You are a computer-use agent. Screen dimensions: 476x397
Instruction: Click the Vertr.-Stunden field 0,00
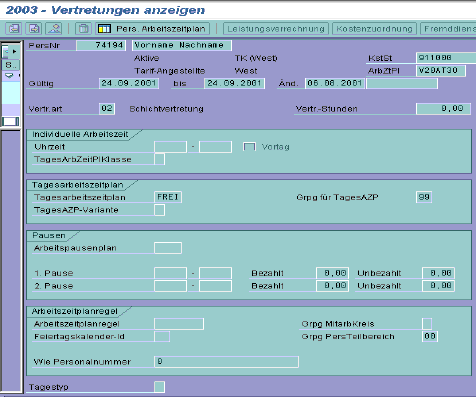point(443,109)
